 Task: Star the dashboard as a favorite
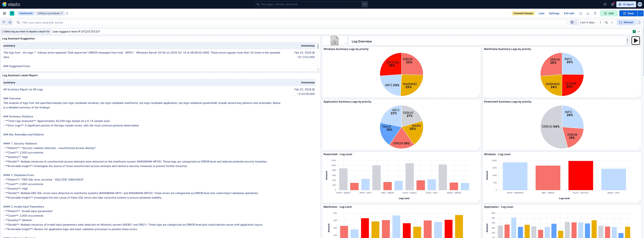(x=67, y=14)
